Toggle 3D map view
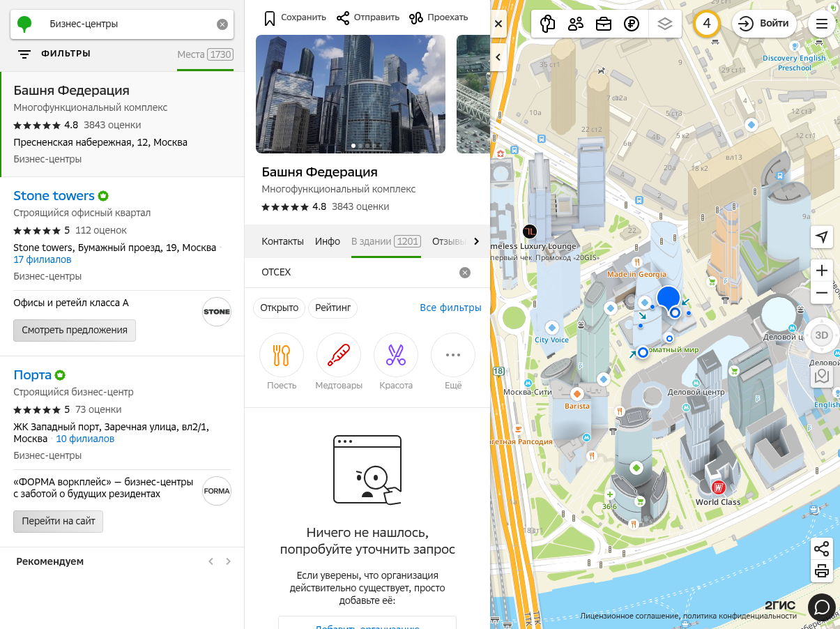 pos(822,335)
